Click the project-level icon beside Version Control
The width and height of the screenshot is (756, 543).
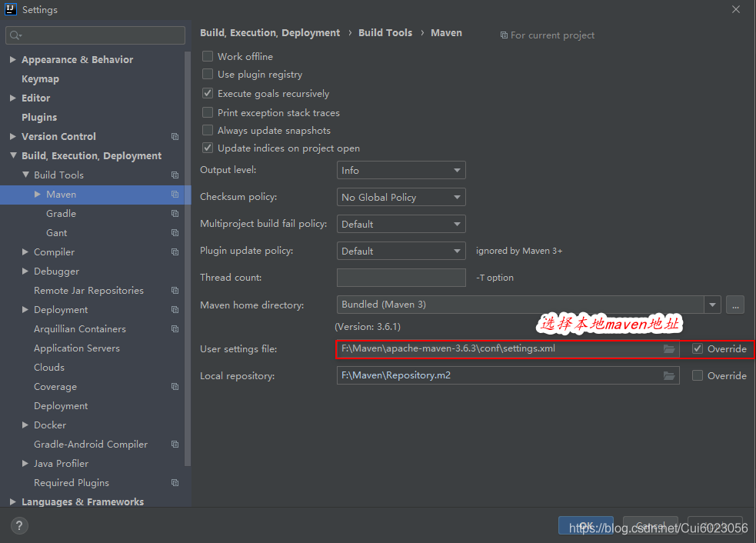tap(175, 136)
